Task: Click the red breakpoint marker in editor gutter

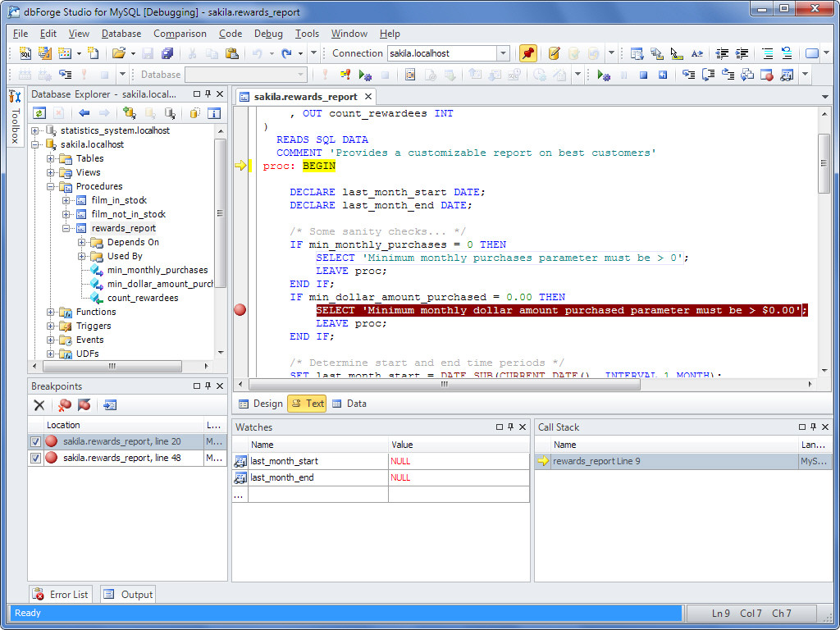Action: point(240,309)
